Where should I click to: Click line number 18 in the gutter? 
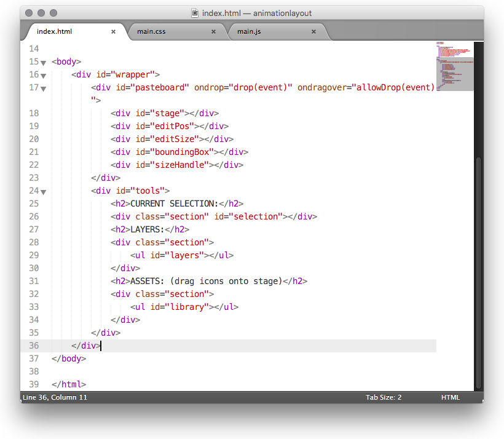[x=34, y=113]
